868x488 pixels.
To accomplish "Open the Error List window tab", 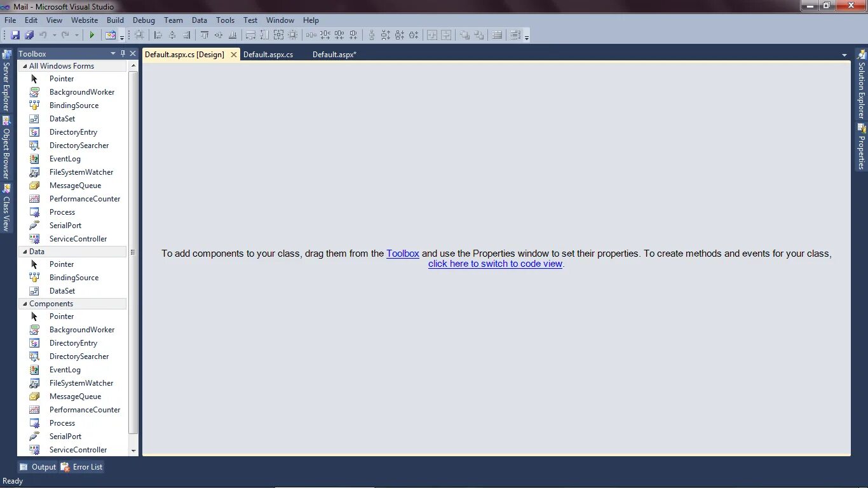I will [81, 467].
